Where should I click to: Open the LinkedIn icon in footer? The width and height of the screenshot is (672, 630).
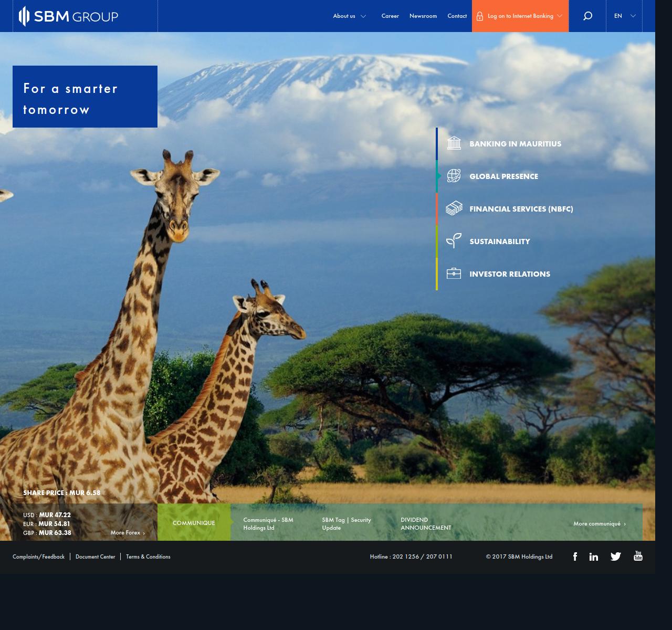(593, 556)
